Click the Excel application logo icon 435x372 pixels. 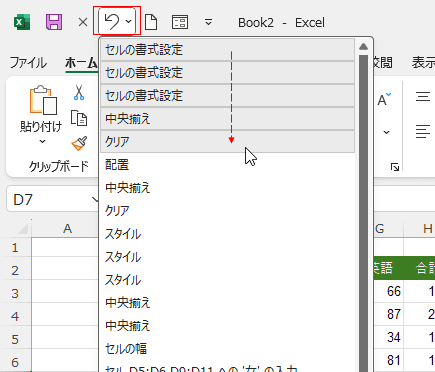[22, 22]
